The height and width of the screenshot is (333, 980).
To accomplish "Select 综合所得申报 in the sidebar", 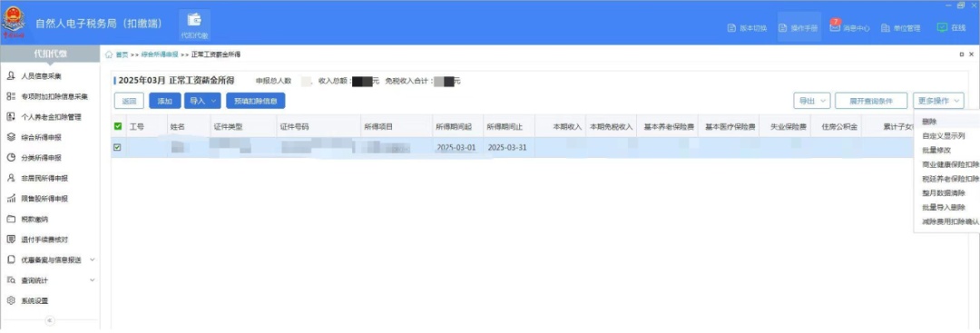I will (x=41, y=137).
